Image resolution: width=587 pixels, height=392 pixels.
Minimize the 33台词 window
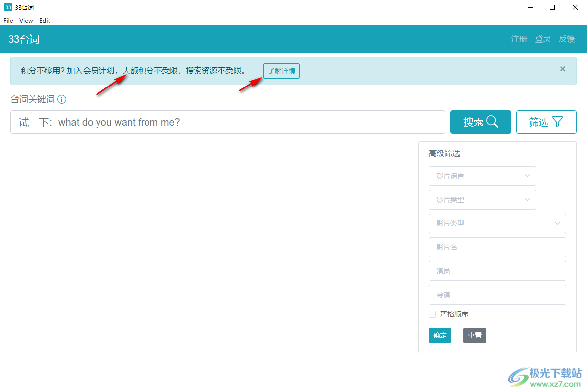pyautogui.click(x=530, y=7)
